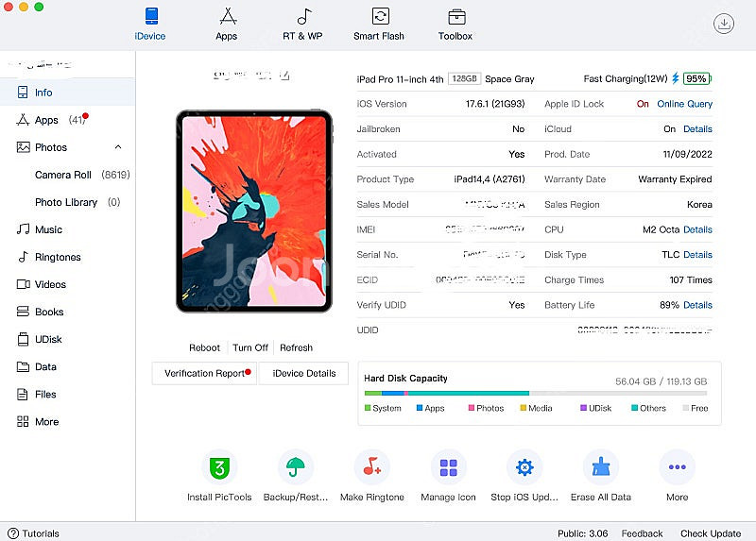Click the iOS version 17.6.1 (21G93) value
The height and width of the screenshot is (541, 756).
tap(495, 104)
